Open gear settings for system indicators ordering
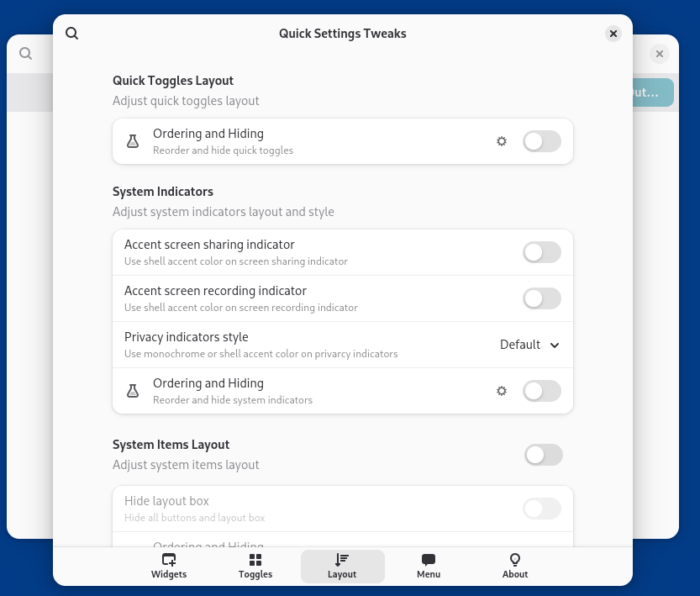This screenshot has width=700, height=596. [502, 391]
